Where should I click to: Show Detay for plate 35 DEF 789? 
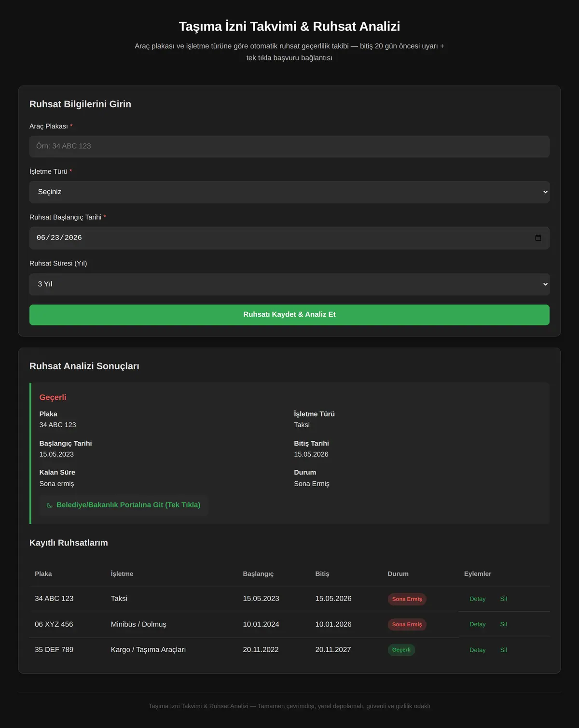tap(478, 650)
